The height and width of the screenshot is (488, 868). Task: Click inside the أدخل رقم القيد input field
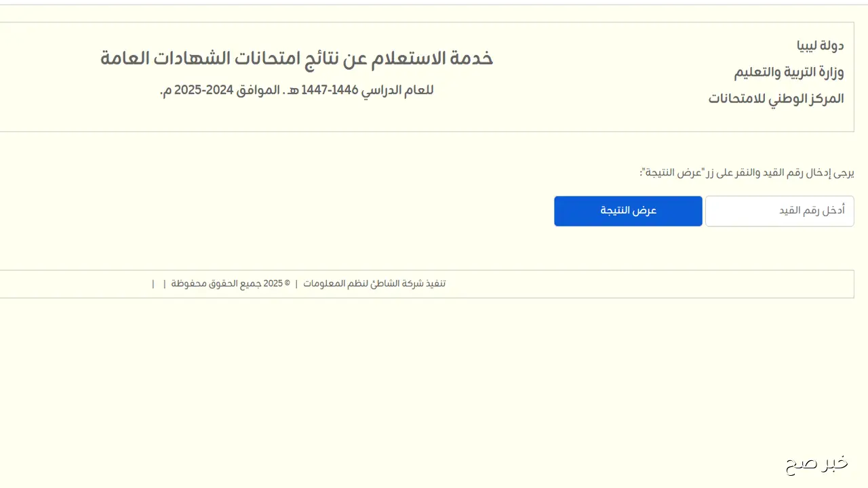coord(779,211)
